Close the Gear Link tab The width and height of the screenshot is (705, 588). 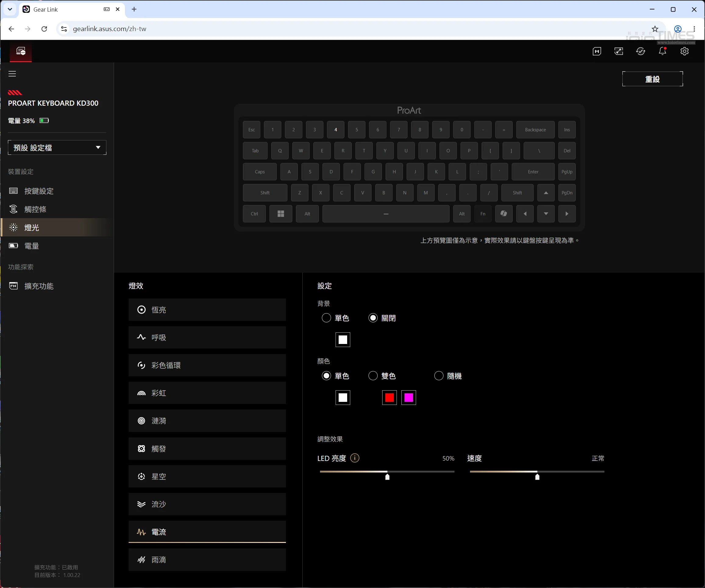click(118, 9)
